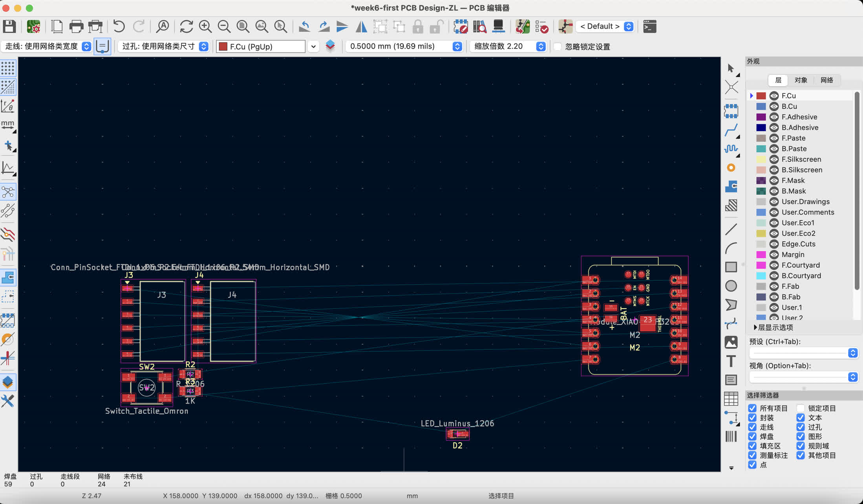Click the Save icon in top toolbar
The width and height of the screenshot is (863, 504).
point(9,27)
